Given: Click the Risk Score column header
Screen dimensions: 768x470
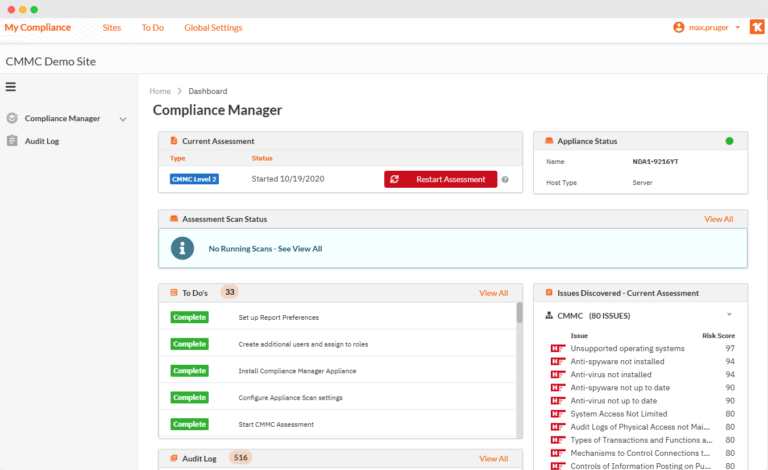Looking at the screenshot, I should tap(719, 335).
